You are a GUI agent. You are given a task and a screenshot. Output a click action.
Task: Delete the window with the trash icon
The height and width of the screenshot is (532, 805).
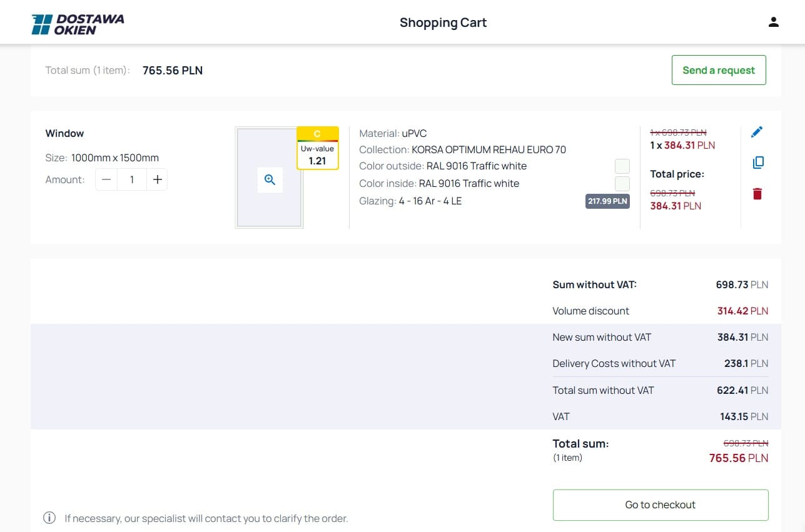[x=757, y=193]
